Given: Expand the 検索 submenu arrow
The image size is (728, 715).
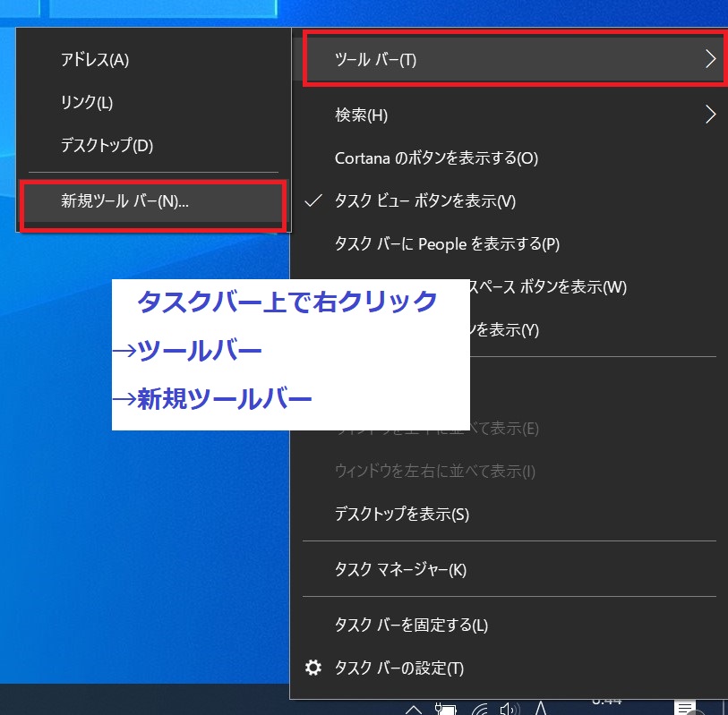Looking at the screenshot, I should click(712, 115).
